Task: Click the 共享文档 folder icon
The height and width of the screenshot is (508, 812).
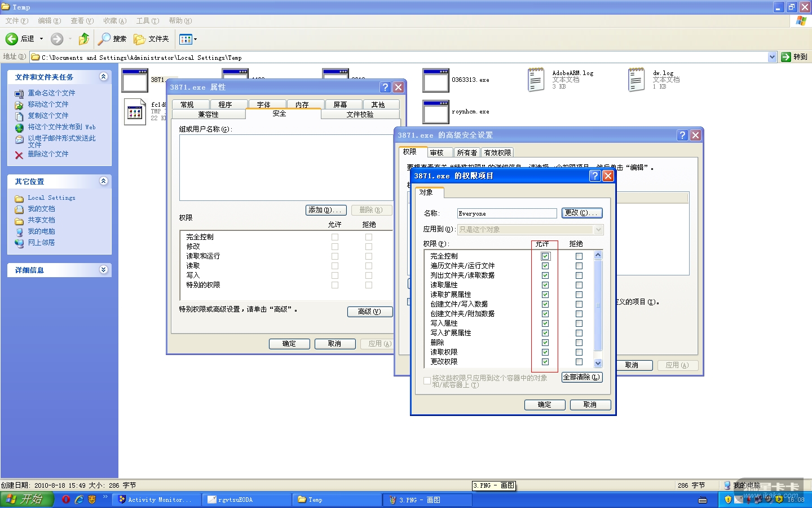Action: 19,221
